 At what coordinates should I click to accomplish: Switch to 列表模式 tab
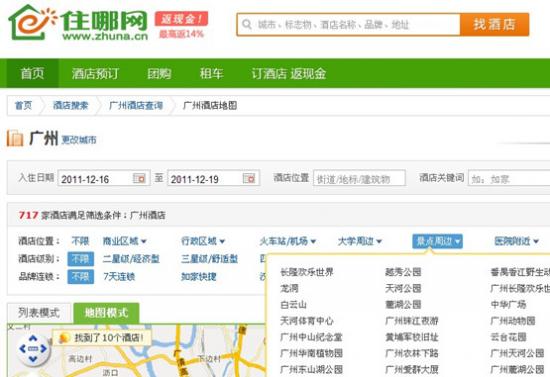pyautogui.click(x=39, y=312)
